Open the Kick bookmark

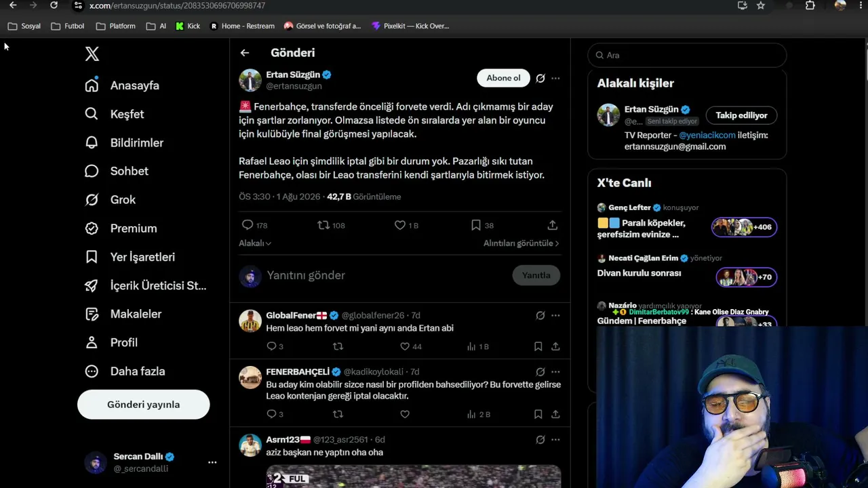tap(188, 26)
